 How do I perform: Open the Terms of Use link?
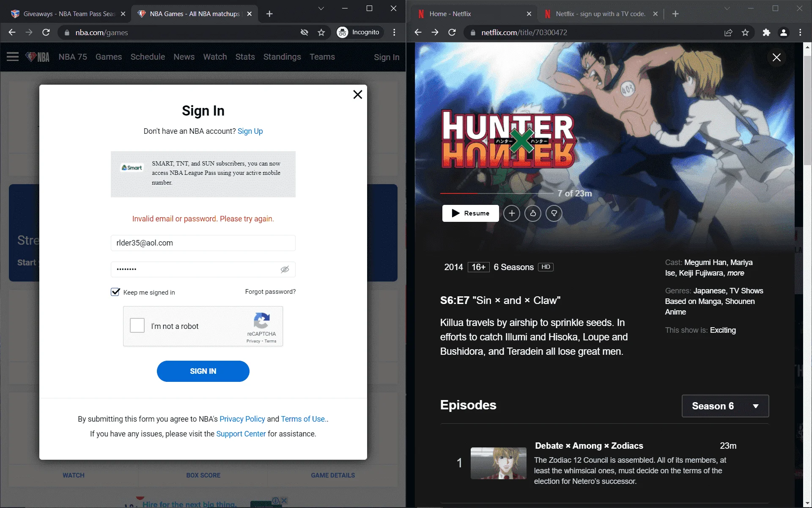[x=303, y=419]
